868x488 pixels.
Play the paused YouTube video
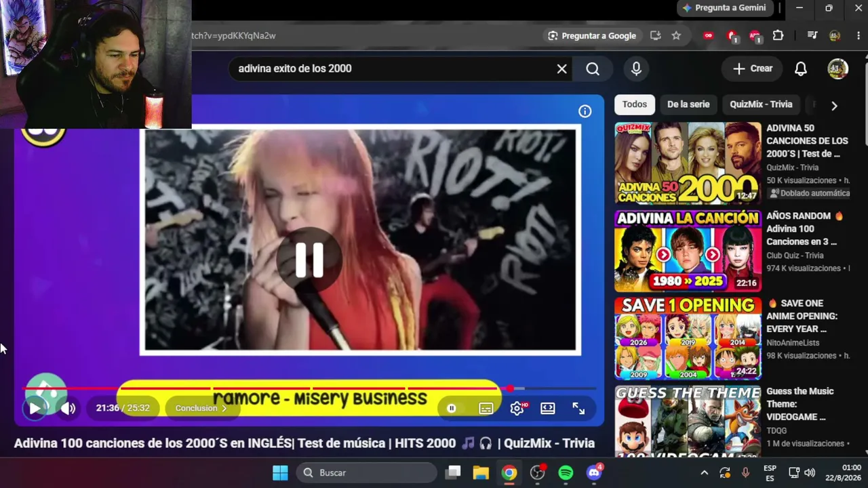(x=35, y=408)
